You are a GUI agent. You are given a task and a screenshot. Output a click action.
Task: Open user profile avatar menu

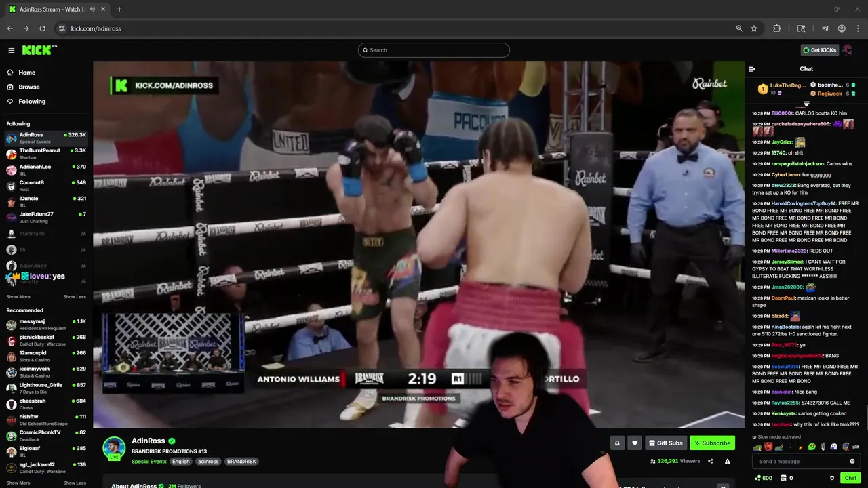[x=848, y=50]
